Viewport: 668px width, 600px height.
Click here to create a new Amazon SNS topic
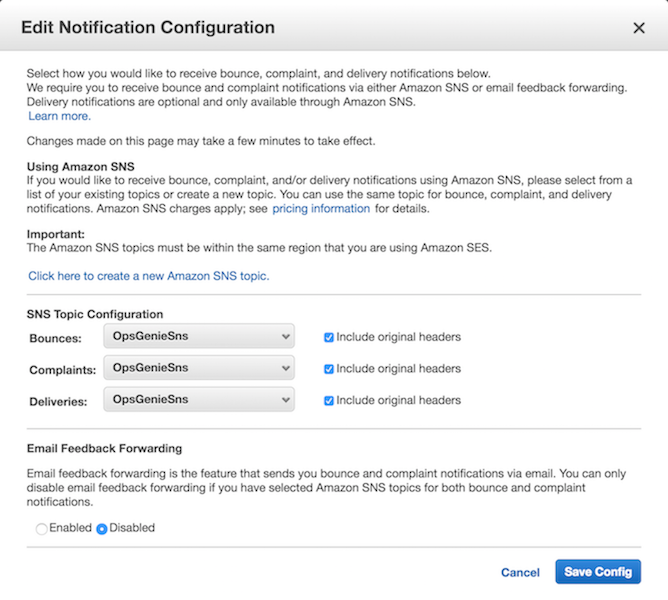[x=148, y=275]
